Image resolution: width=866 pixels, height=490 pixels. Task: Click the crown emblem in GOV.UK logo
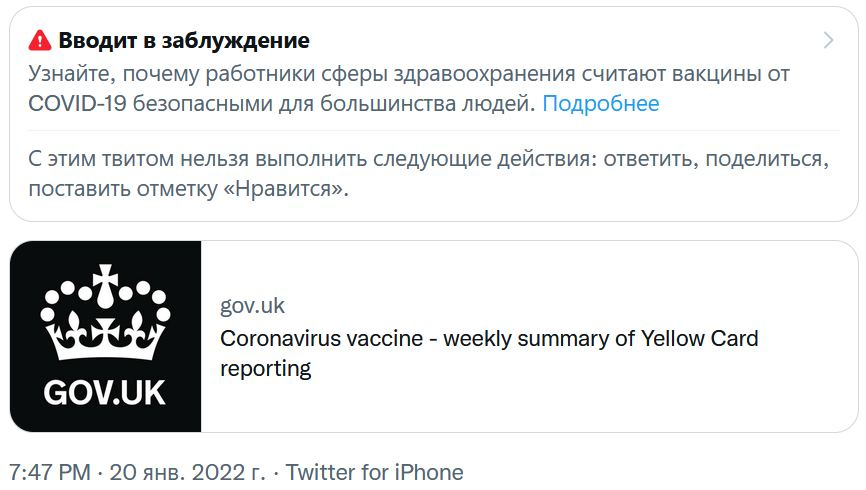(105, 313)
